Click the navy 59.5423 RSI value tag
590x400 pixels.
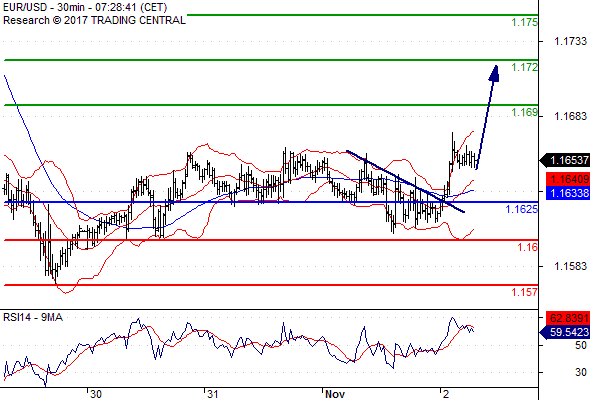click(565, 332)
